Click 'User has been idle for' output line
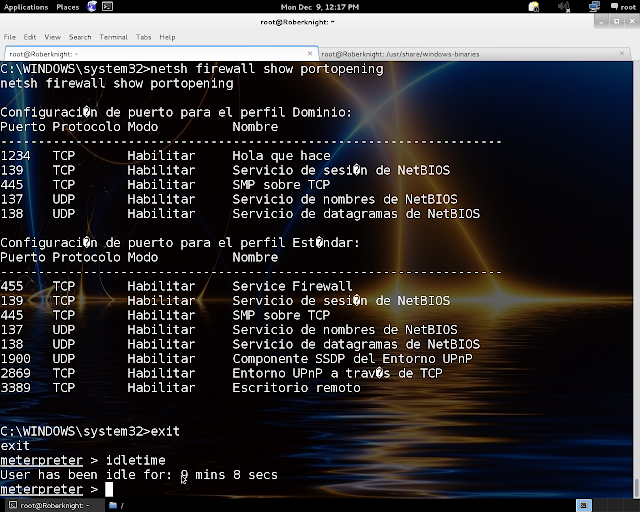 (x=139, y=474)
